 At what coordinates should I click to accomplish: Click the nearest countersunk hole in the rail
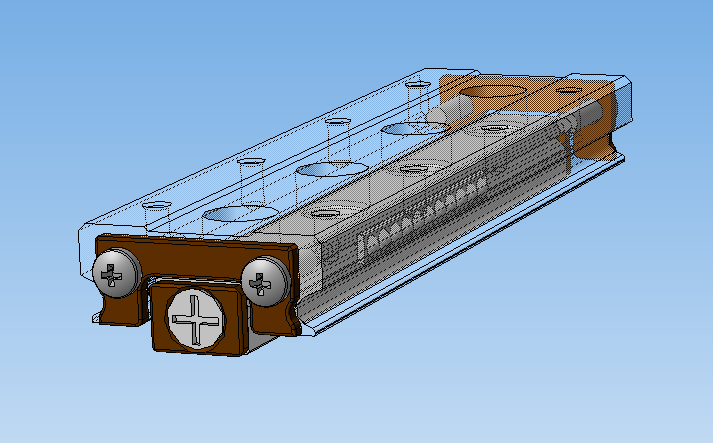coord(325,213)
